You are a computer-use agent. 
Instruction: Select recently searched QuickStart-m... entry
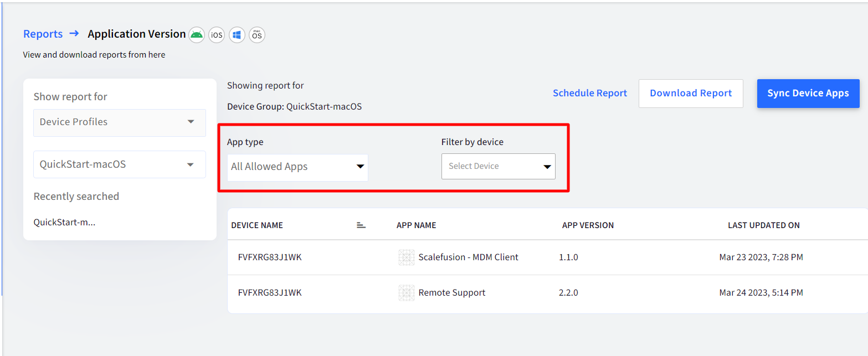64,222
